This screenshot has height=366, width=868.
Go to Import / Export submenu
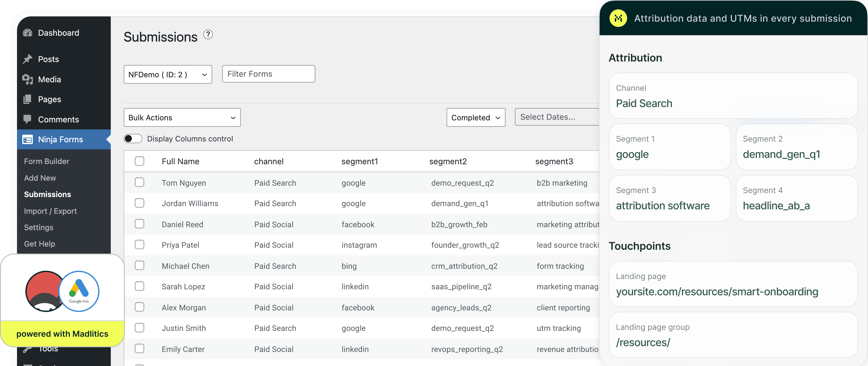click(50, 211)
